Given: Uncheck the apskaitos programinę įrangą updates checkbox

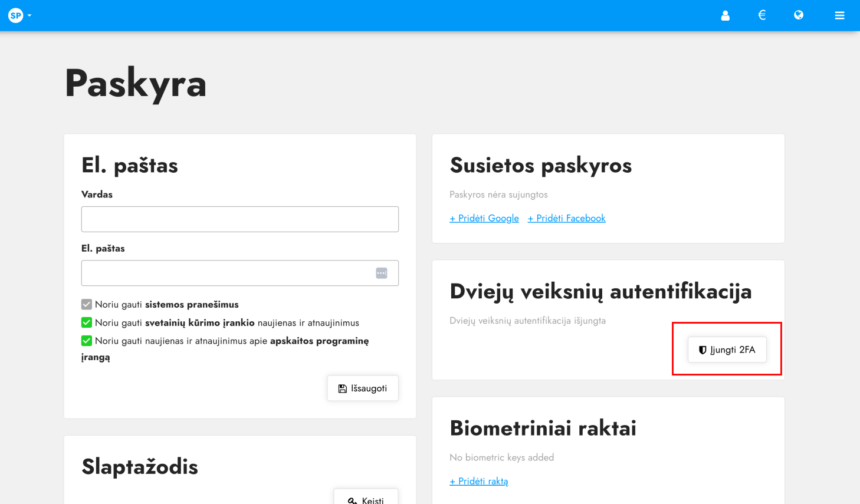Looking at the screenshot, I should pyautogui.click(x=86, y=341).
